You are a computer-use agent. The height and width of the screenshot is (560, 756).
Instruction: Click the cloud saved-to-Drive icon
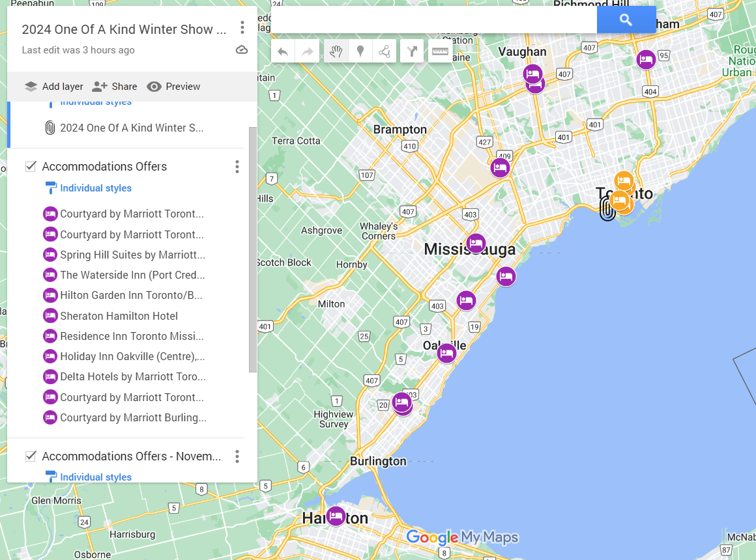[242, 50]
